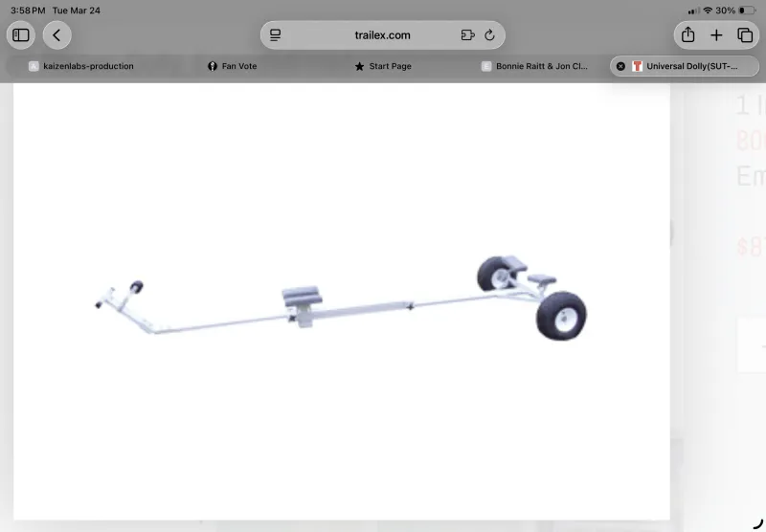The image size is (766, 532).
Task: Close the Universal Dolly tab
Action: pos(620,66)
